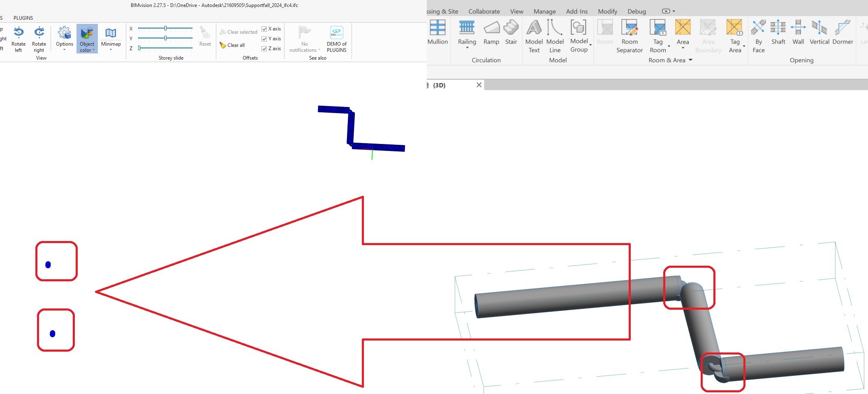Open the PLUGINS tab in BIMvision
This screenshot has height=394, width=868.
coord(23,18)
